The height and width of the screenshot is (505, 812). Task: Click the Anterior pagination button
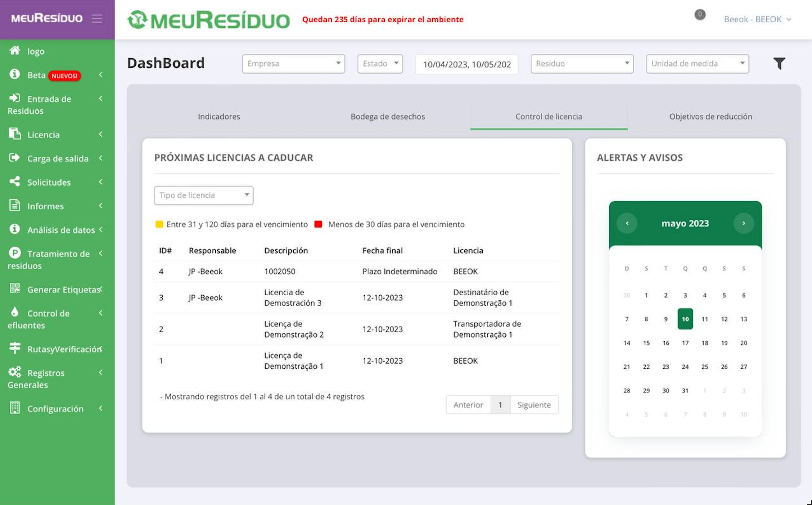pos(468,405)
